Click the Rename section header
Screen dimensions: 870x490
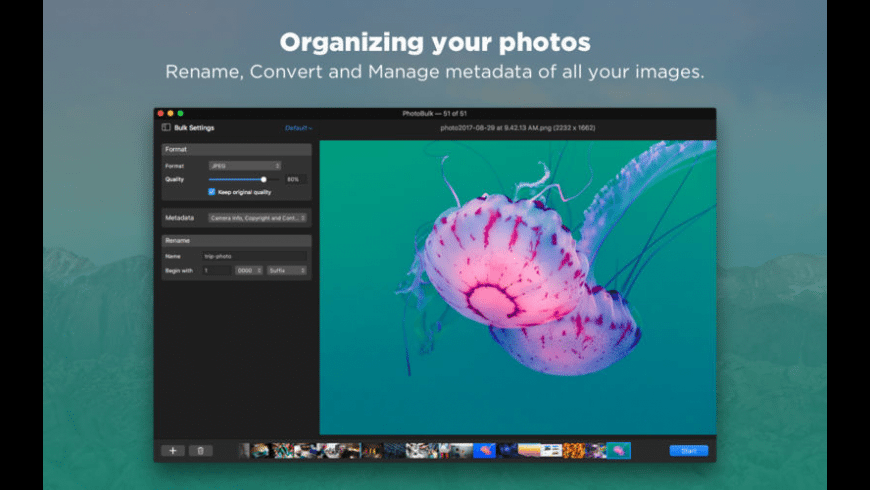236,241
